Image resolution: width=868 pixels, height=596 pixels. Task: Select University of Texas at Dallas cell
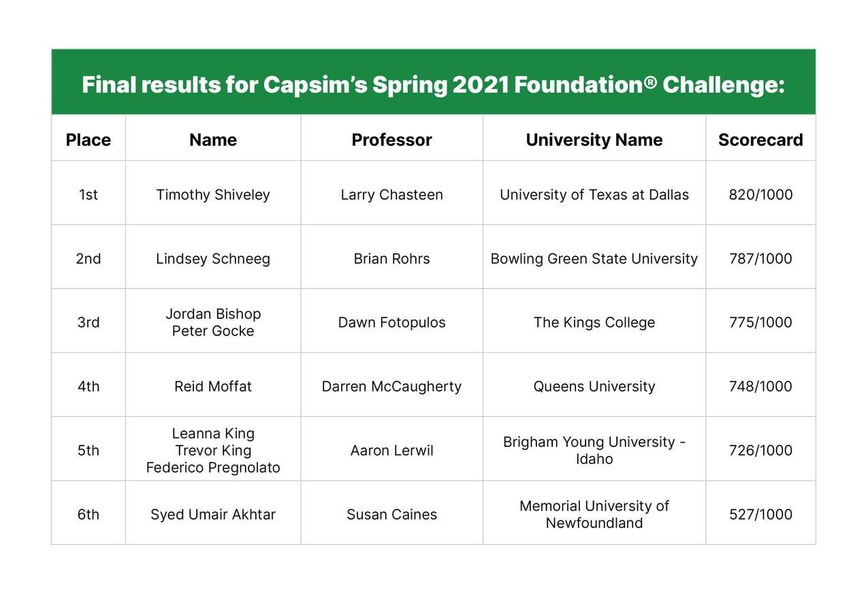[x=594, y=195]
